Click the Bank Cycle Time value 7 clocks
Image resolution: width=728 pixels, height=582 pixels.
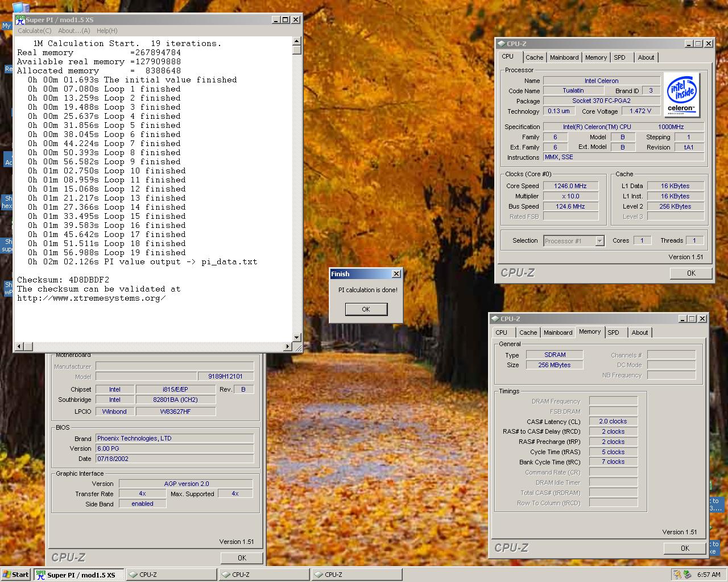tap(613, 462)
